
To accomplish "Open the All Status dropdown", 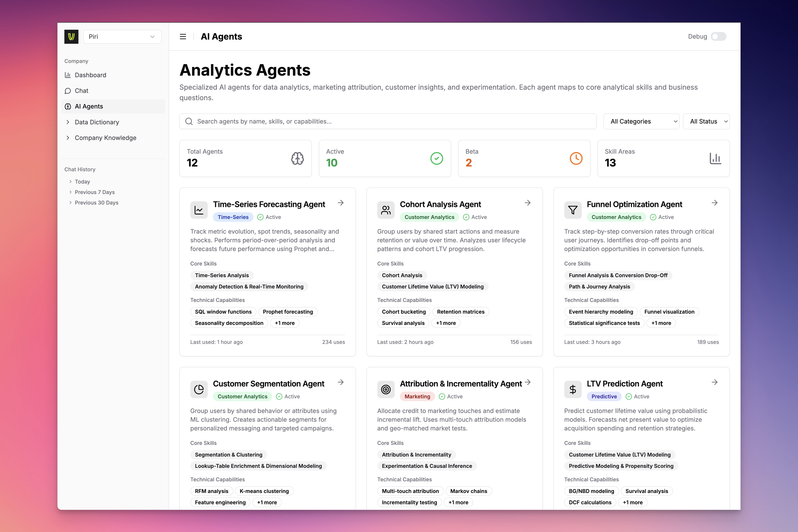I will pos(706,121).
